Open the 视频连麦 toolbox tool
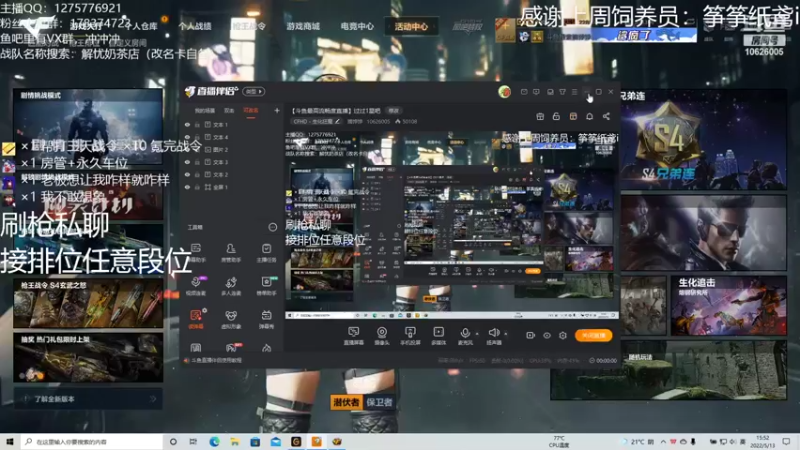Image resolution: width=800 pixels, height=450 pixels. [196, 286]
